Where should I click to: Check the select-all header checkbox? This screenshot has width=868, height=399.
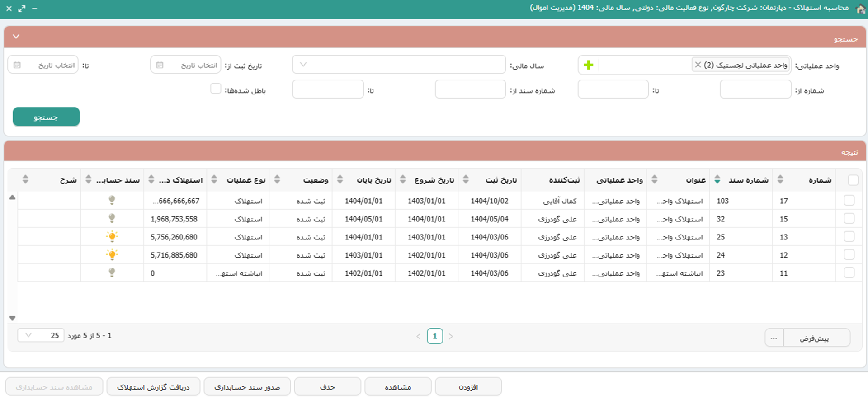(x=853, y=180)
